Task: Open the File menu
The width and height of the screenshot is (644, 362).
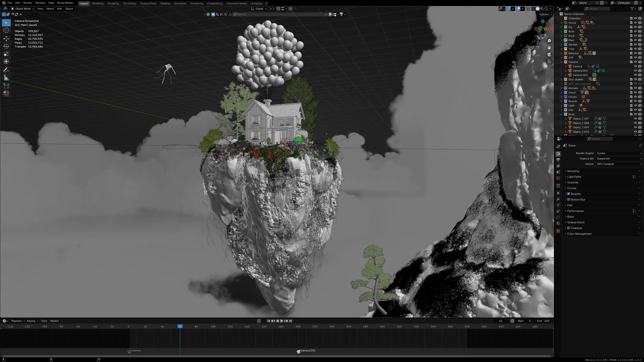Action: click(10, 3)
